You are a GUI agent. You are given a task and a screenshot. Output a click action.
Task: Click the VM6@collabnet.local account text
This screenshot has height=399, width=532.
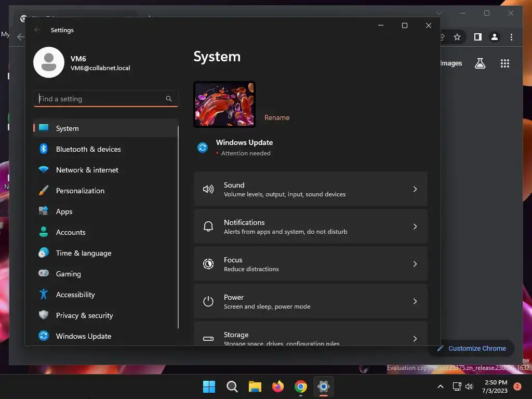100,68
